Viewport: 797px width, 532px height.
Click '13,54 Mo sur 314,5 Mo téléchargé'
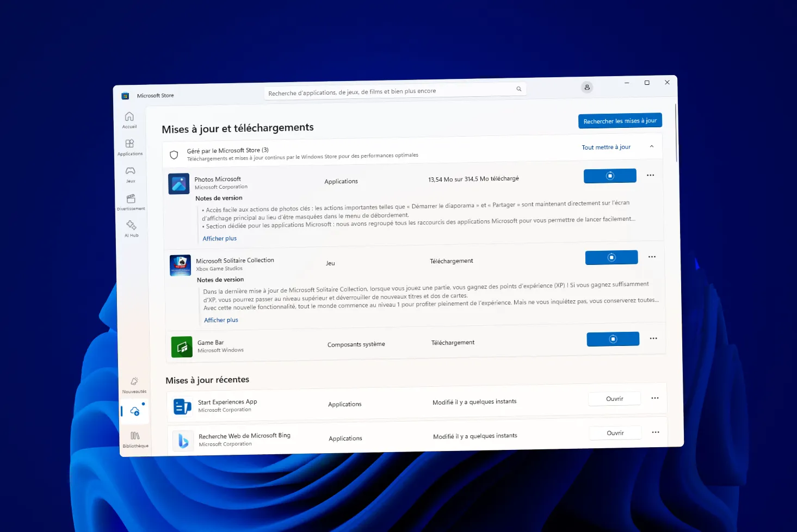point(473,178)
